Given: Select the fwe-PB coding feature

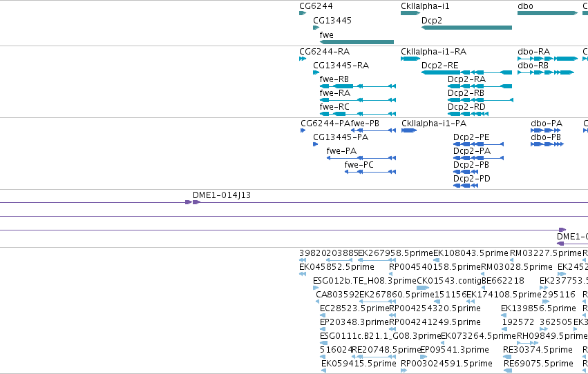Looking at the screenshot, I should [373, 130].
